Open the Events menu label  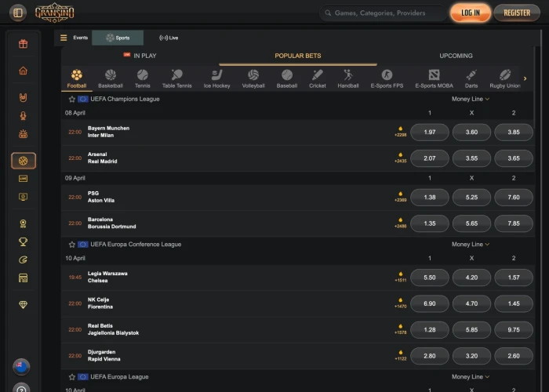(81, 38)
